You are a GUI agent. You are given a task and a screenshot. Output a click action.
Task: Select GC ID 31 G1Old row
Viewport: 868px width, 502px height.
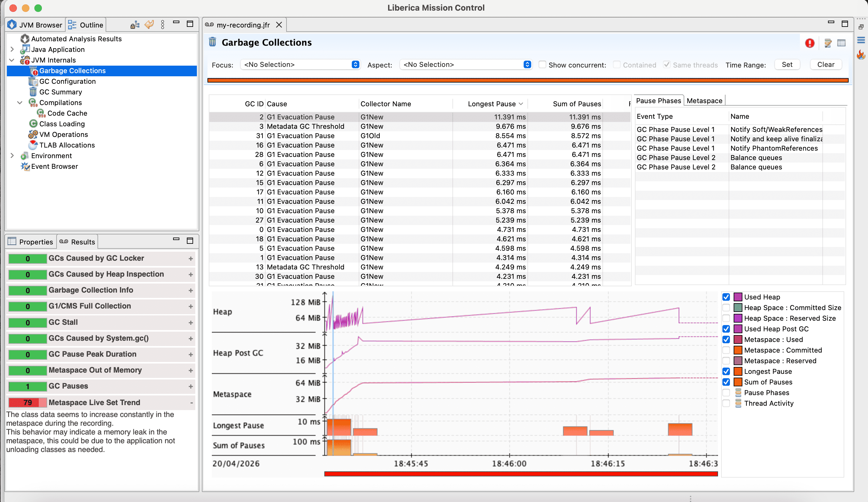[x=420, y=136]
